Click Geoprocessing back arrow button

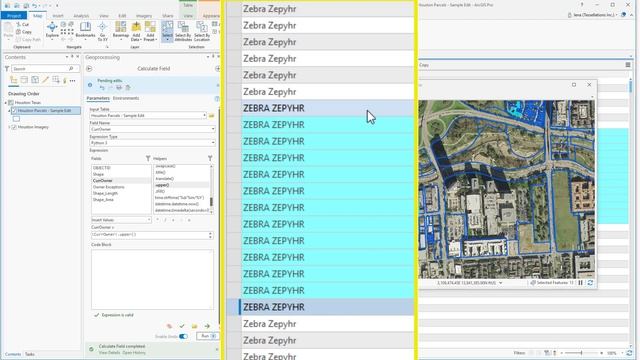(x=89, y=69)
